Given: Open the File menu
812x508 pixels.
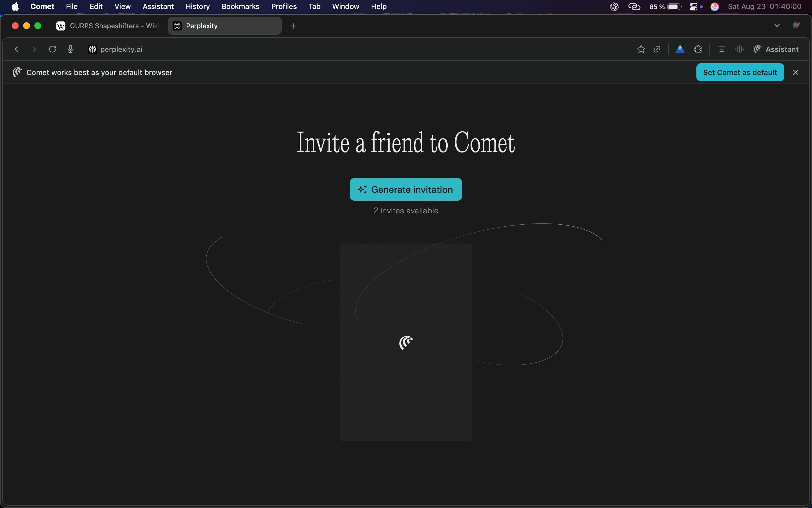Looking at the screenshot, I should [72, 6].
